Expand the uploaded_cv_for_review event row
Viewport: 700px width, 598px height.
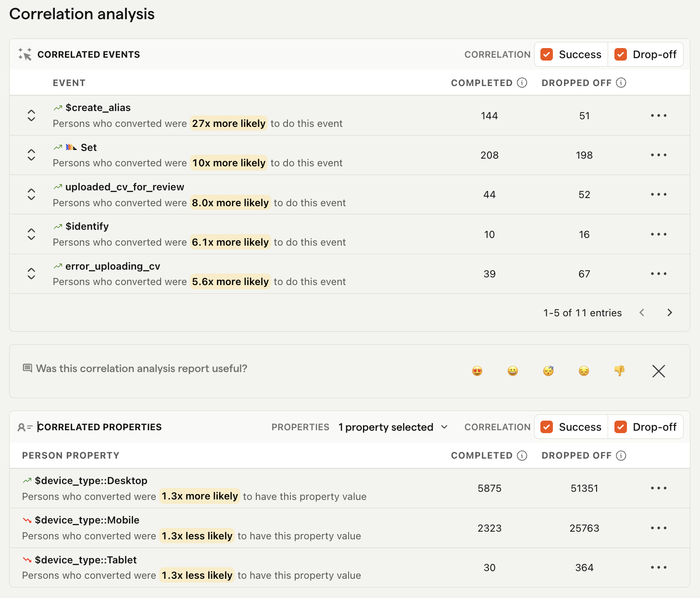pos(31,194)
